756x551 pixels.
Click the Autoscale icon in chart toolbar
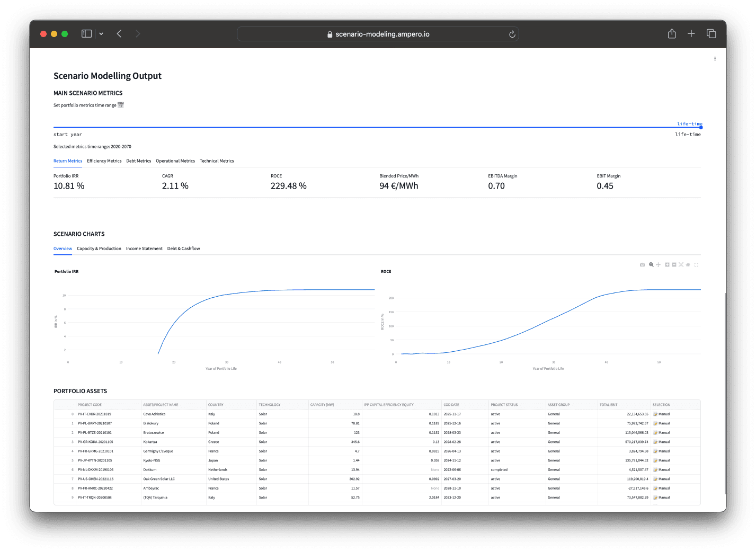click(681, 265)
